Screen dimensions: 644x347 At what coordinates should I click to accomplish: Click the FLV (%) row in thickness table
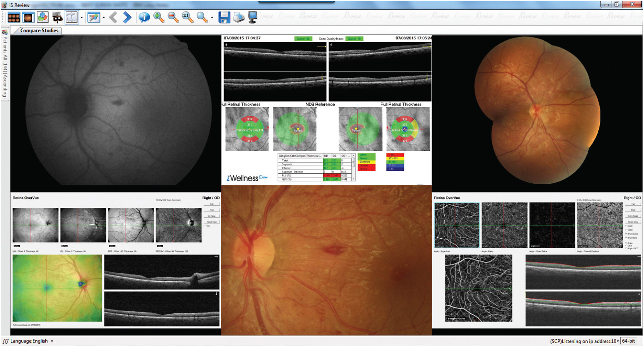314,176
